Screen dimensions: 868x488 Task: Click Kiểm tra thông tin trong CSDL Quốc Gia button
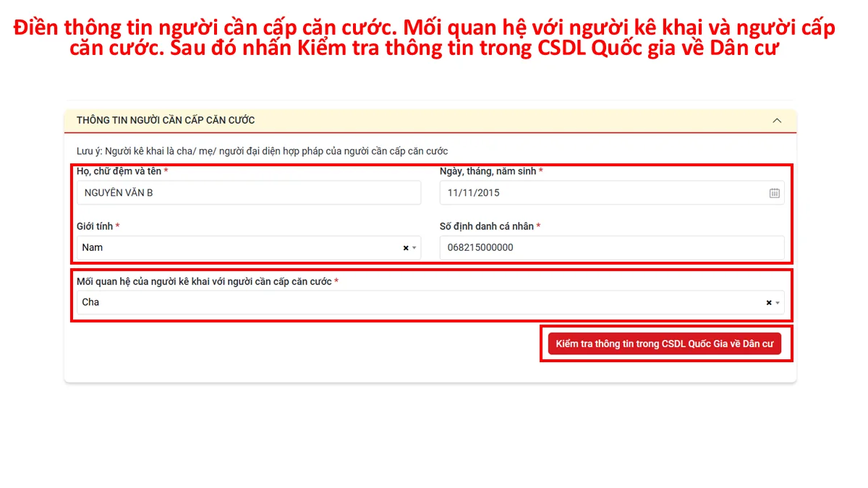[665, 344]
